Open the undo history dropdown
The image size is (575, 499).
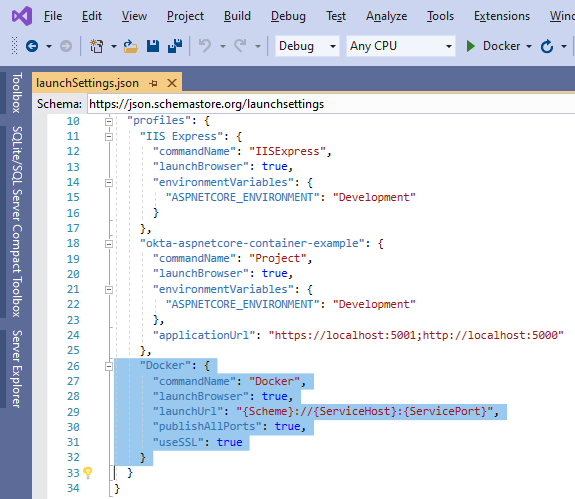[x=223, y=47]
